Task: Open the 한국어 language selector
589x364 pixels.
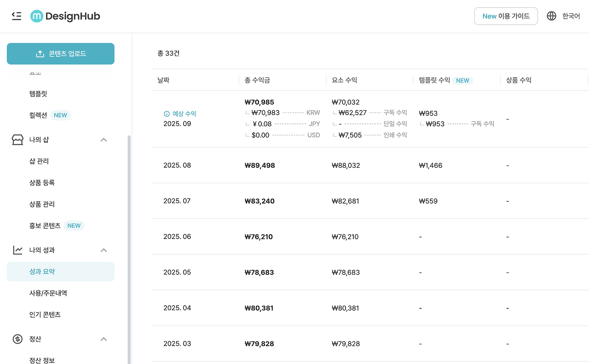Action: tap(571, 16)
